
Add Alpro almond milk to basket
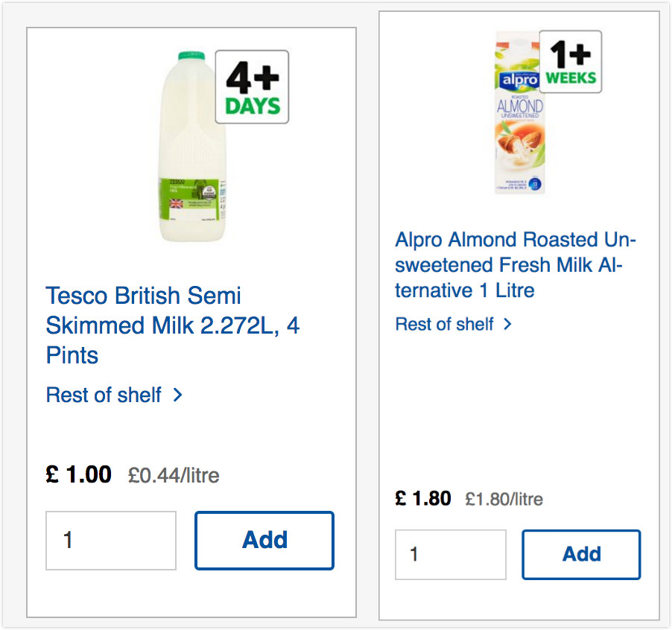581,555
